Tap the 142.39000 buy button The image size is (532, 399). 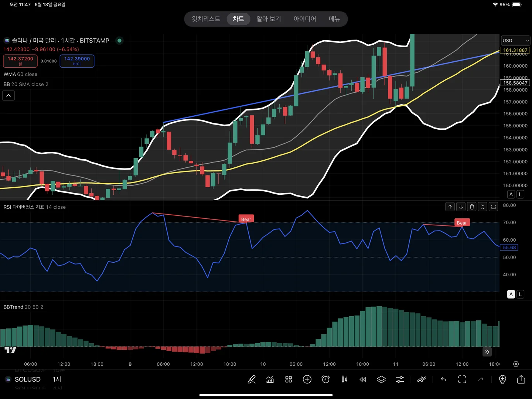click(77, 61)
